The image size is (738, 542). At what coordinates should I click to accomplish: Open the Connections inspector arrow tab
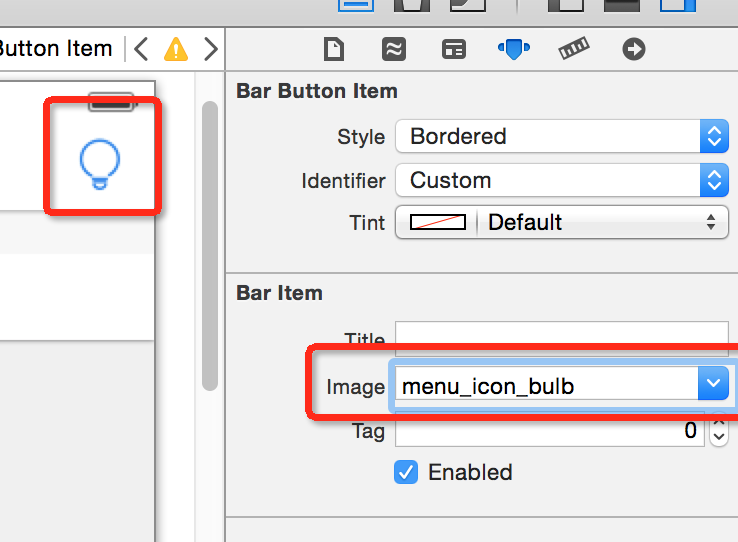tap(634, 49)
